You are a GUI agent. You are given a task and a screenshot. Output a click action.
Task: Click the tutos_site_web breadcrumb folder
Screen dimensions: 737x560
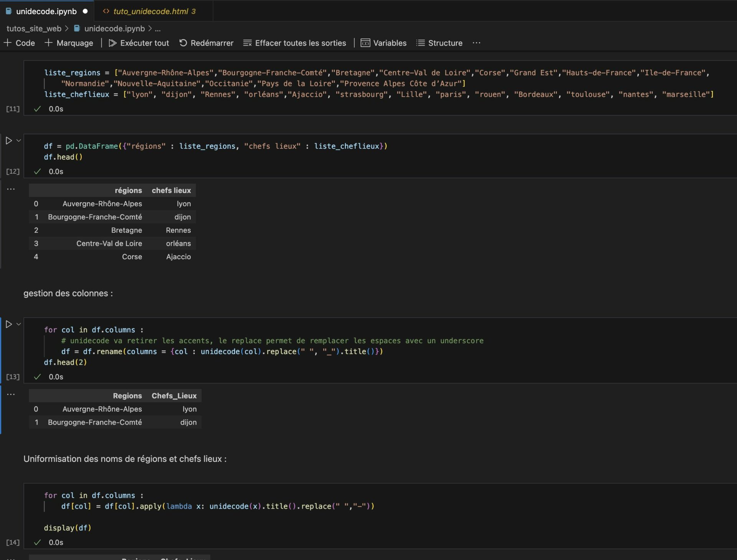click(34, 29)
